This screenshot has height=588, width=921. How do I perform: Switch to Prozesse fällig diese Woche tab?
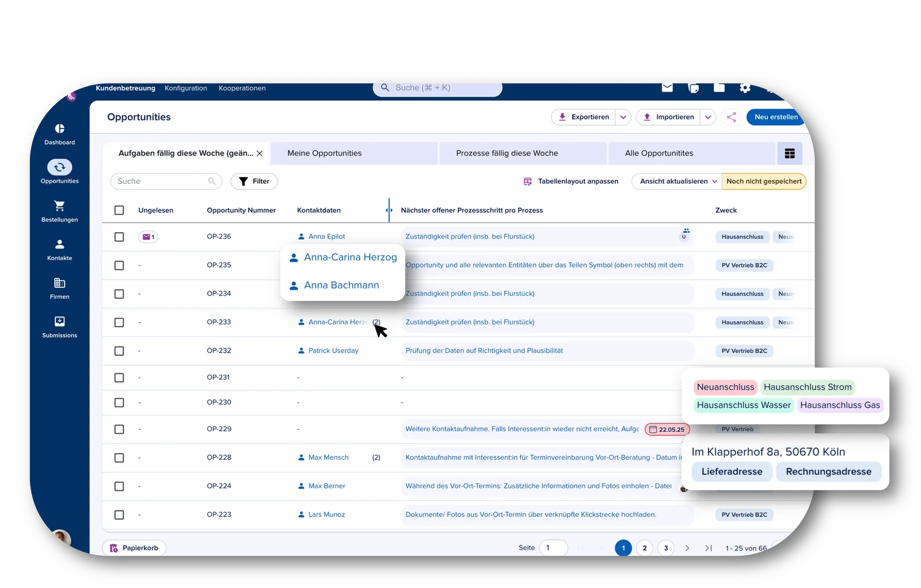click(x=523, y=154)
